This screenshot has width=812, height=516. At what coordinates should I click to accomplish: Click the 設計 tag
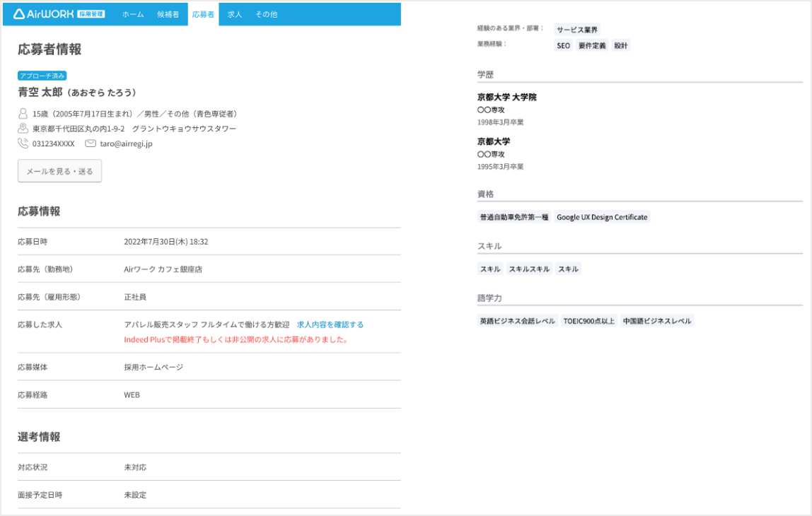tap(621, 45)
